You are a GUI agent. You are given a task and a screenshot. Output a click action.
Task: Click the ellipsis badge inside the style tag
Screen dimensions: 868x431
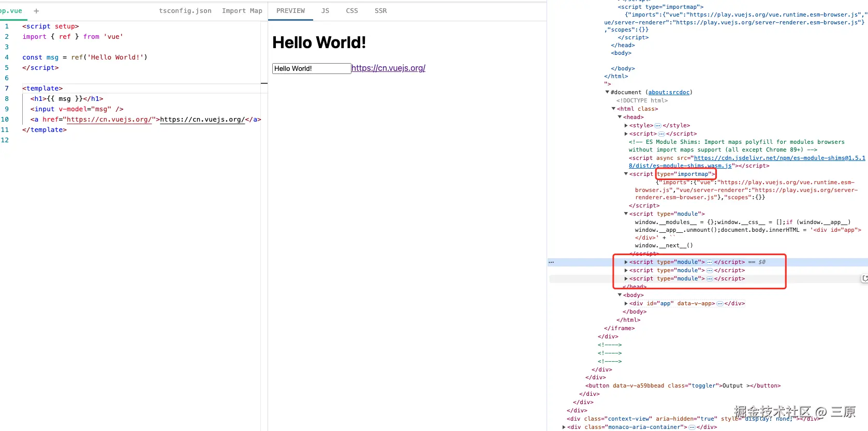[658, 126]
